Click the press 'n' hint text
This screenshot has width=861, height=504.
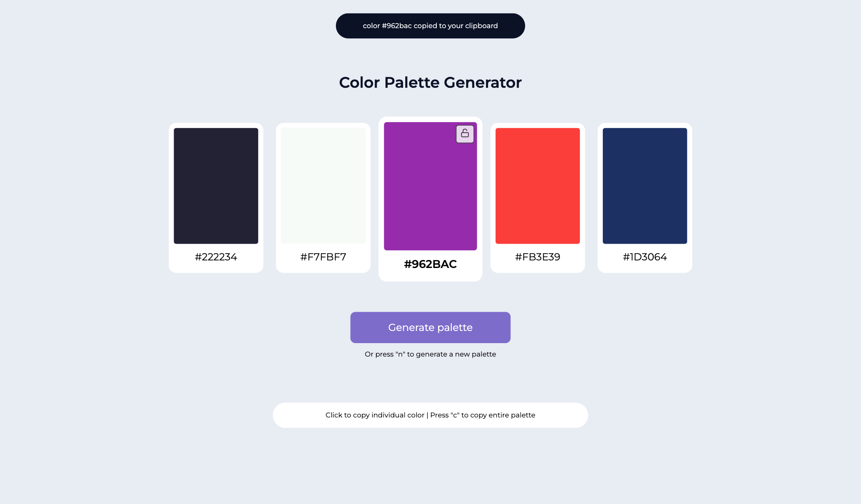(430, 354)
